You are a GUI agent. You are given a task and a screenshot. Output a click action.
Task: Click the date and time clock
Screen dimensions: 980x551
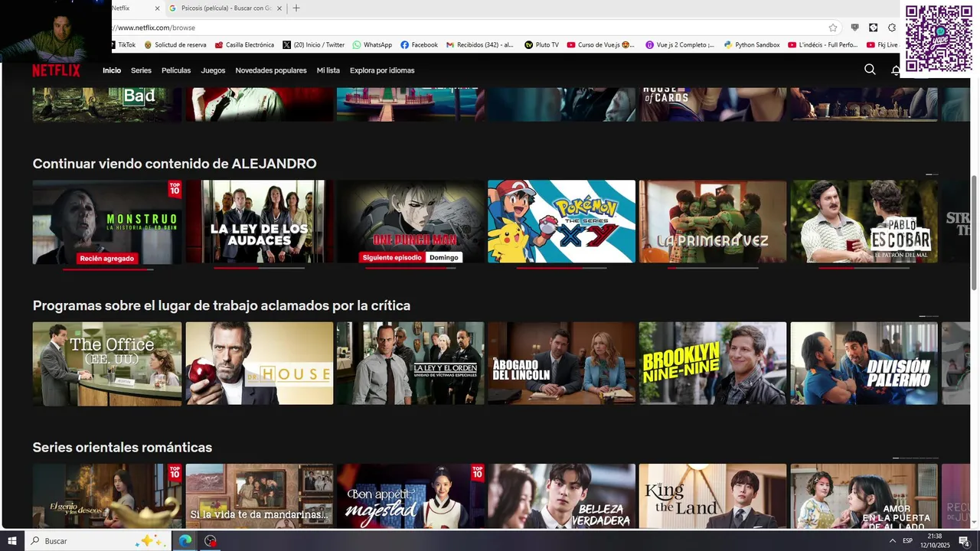[934, 541]
